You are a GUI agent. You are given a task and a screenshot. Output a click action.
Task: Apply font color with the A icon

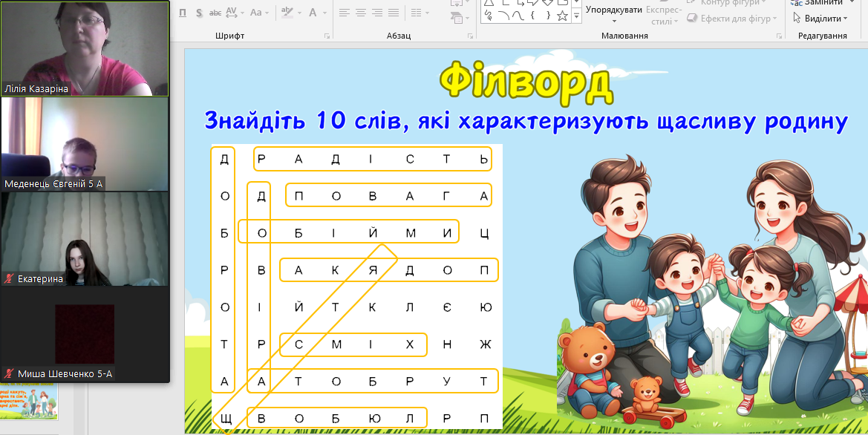[313, 12]
